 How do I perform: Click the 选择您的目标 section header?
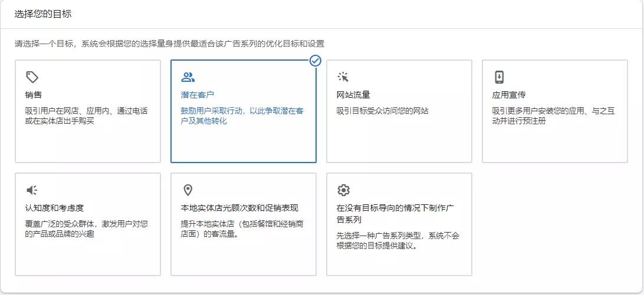(43, 14)
